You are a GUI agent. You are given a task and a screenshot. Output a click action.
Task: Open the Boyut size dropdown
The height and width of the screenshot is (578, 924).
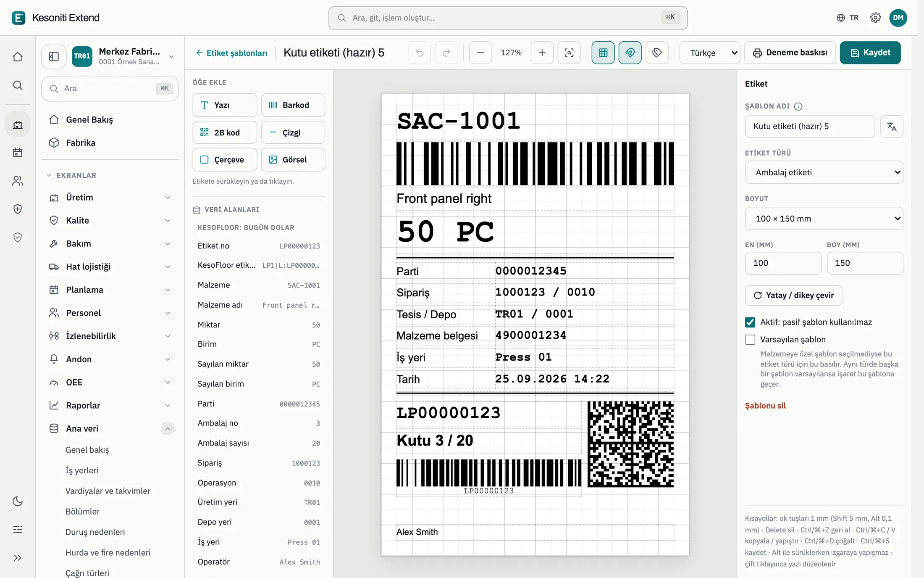tap(824, 219)
